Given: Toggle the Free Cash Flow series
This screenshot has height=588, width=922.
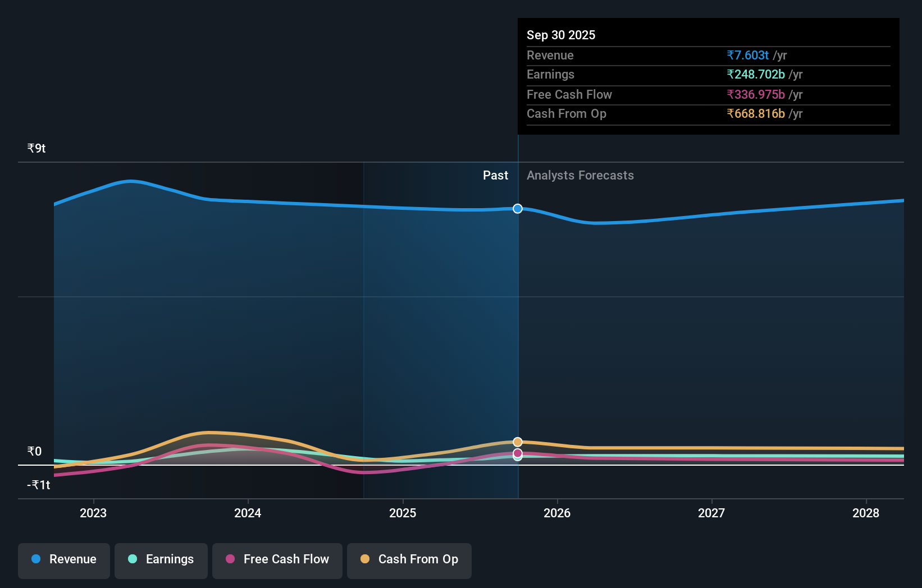Looking at the screenshot, I should click(277, 559).
